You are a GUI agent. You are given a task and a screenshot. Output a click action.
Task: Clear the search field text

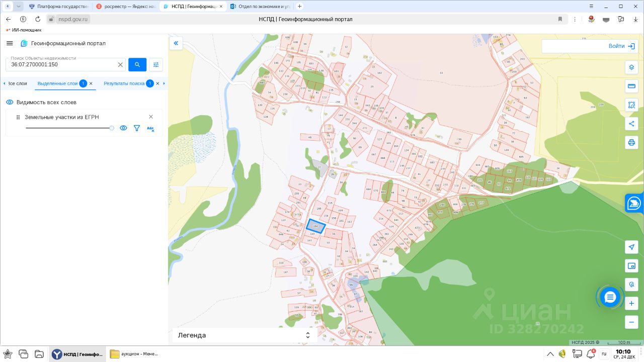pos(120,65)
